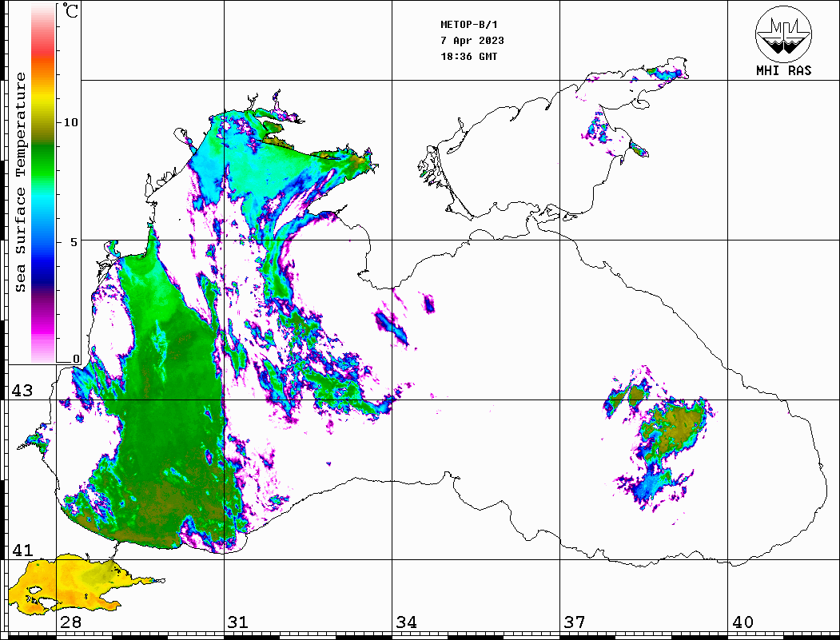Click the temperature color scale bar

[x=43, y=183]
